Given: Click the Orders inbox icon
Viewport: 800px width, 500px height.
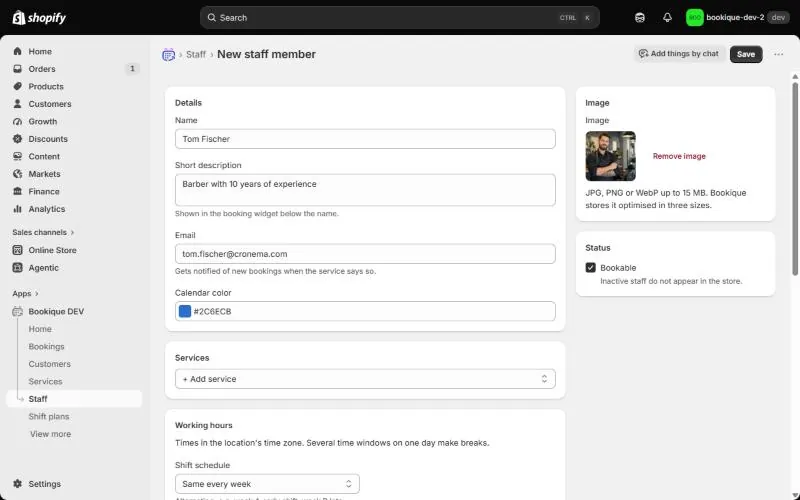Looking at the screenshot, I should click(x=18, y=69).
